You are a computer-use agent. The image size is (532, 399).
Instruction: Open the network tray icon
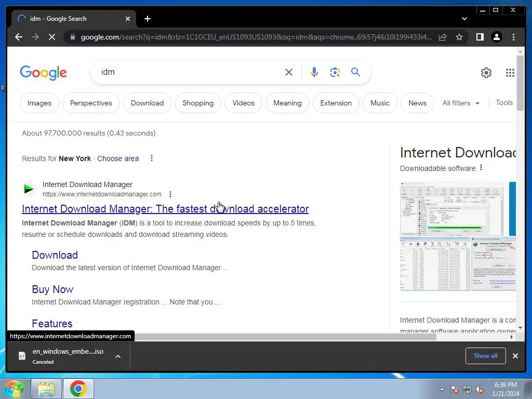coord(467,389)
